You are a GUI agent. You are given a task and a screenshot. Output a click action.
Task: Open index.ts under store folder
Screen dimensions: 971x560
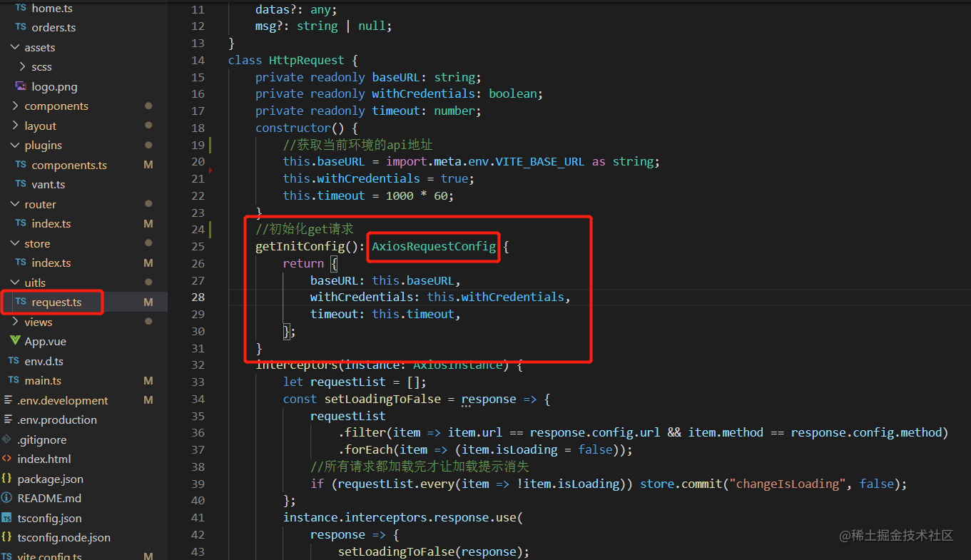[51, 263]
